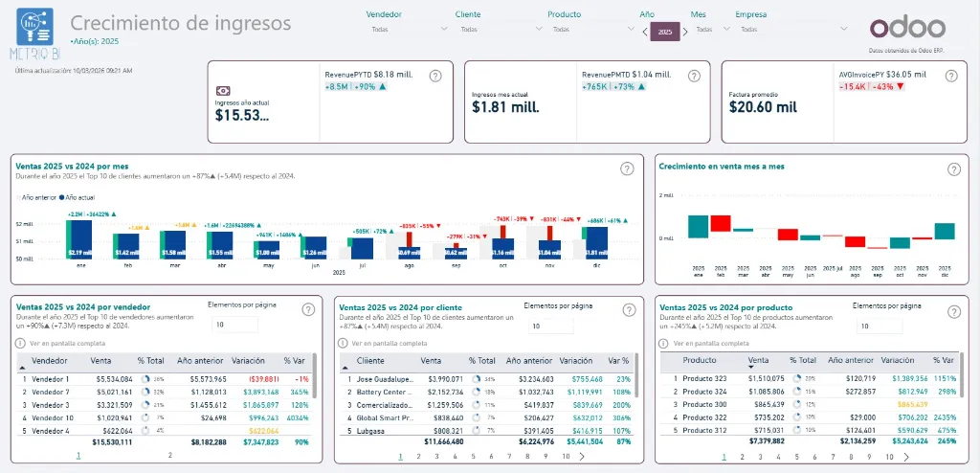Viewport: 980px width, 473px height.
Task: Edit Elementos por página field in cliente panel
Action: coord(550,326)
